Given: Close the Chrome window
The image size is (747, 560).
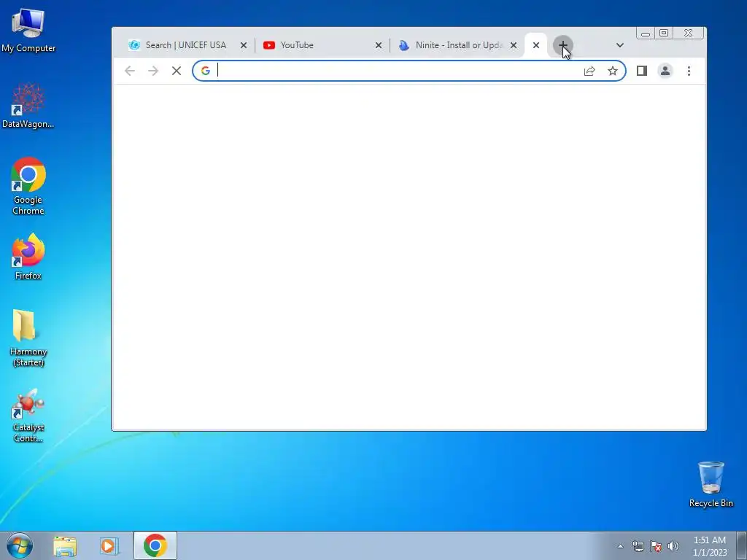Looking at the screenshot, I should [689, 33].
